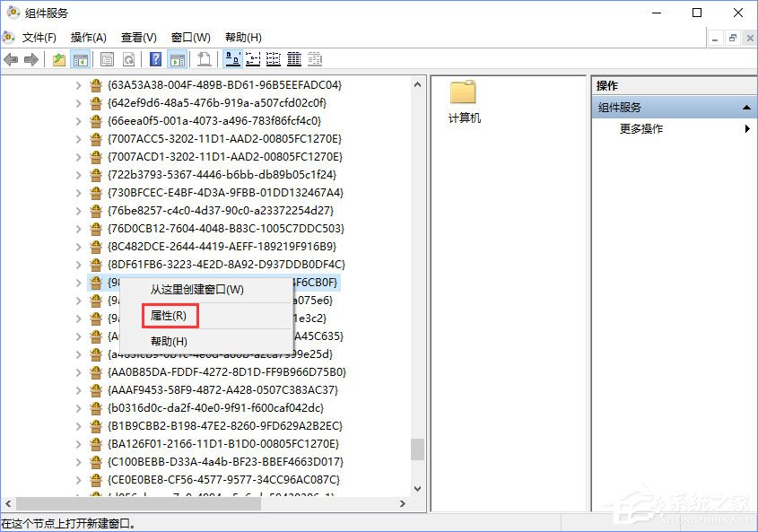This screenshot has width=758, height=532.
Task: Select 属性 from the context menu
Action: [170, 316]
